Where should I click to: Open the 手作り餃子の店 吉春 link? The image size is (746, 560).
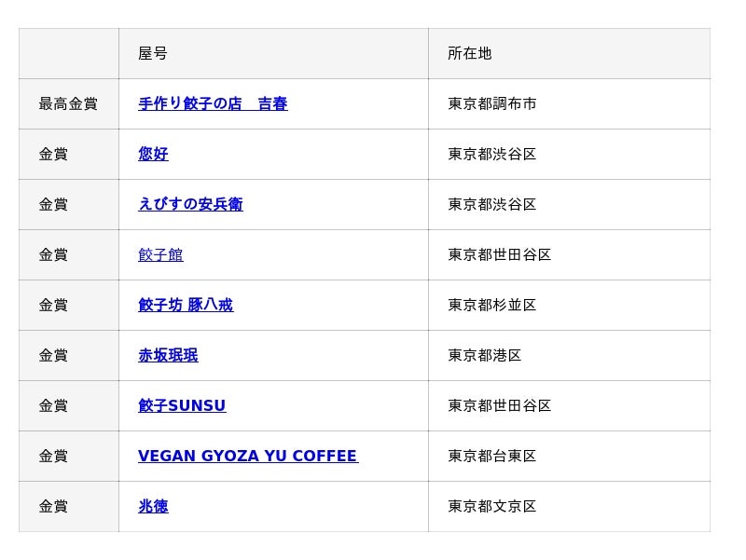[213, 103]
